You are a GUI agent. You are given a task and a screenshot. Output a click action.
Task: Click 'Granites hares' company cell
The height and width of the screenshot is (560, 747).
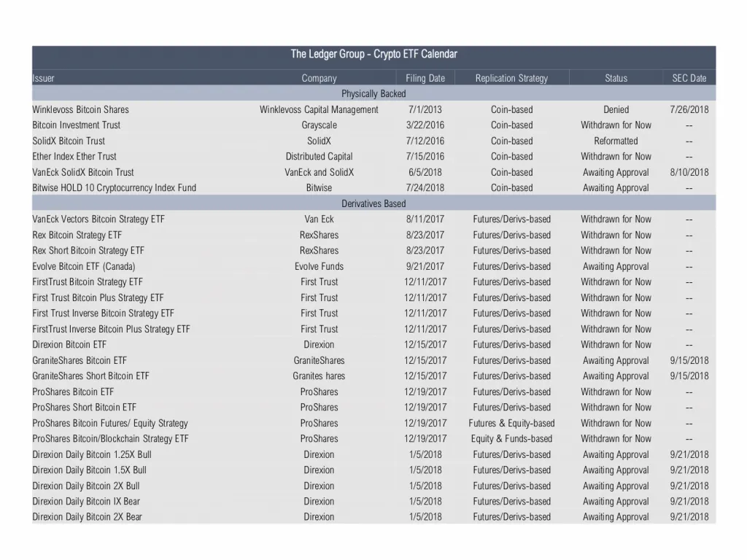320,376
